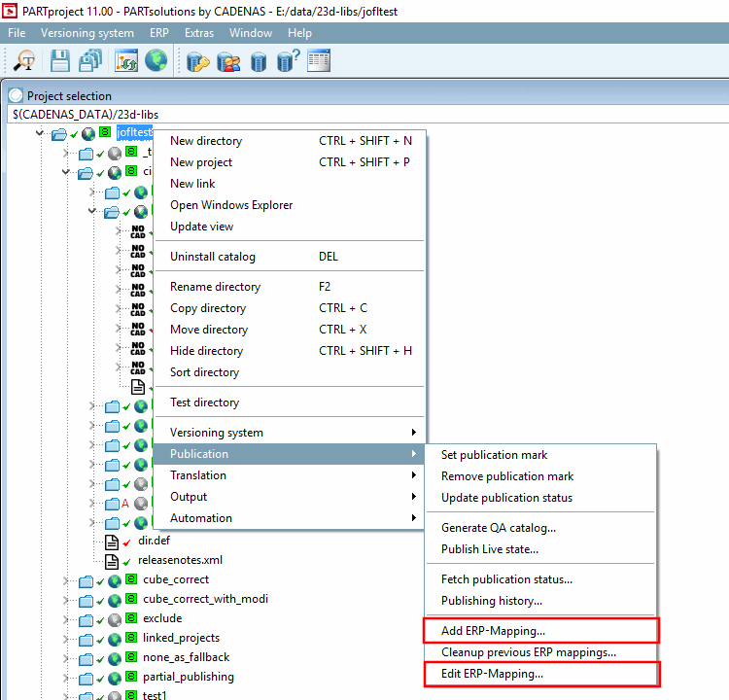Collapse the jofltest root node
The height and width of the screenshot is (700, 729).
click(x=40, y=134)
